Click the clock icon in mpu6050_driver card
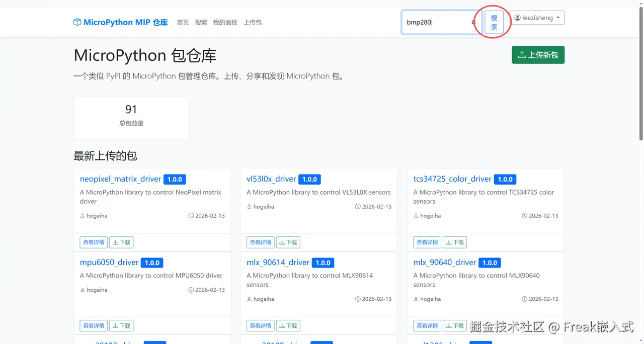Viewport: 644px width, 344px height. (191, 290)
